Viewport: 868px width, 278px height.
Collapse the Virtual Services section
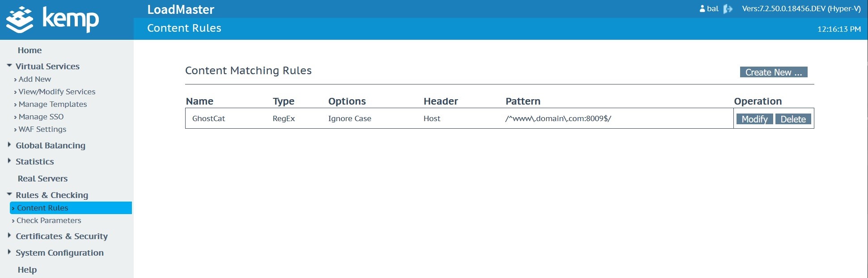[x=9, y=66]
